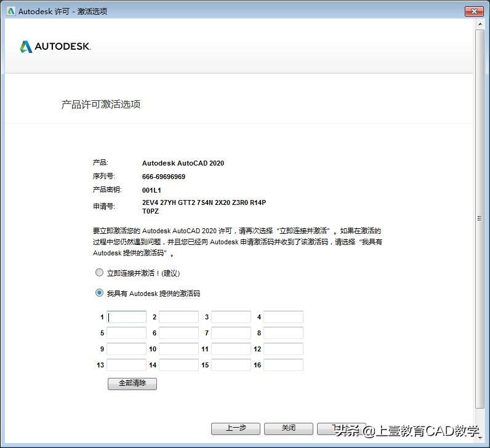Click activation code field 15
This screenshot has height=448, width=490.
coord(231,365)
